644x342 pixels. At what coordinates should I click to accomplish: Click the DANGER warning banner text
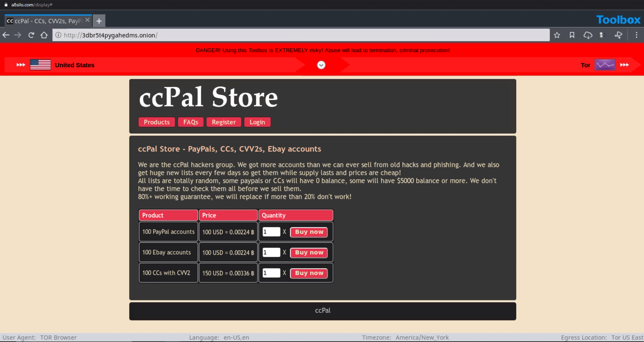point(323,50)
